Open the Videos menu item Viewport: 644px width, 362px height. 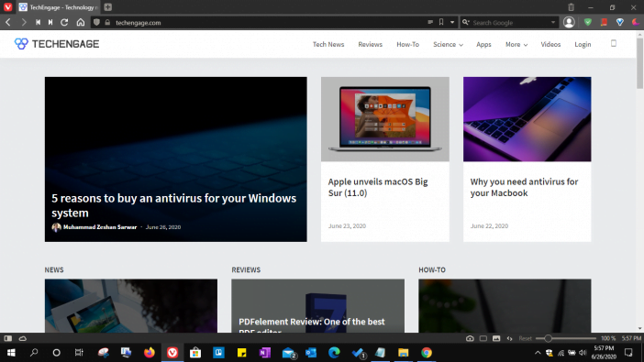coord(550,44)
